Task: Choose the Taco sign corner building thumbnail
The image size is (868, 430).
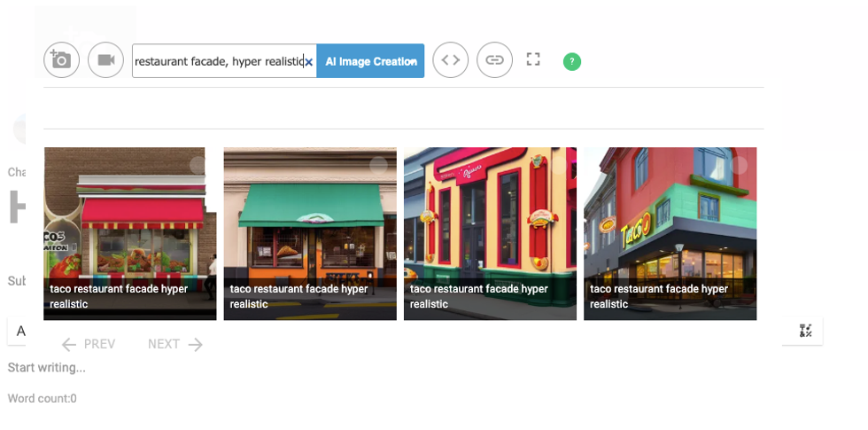Action: pos(670,222)
